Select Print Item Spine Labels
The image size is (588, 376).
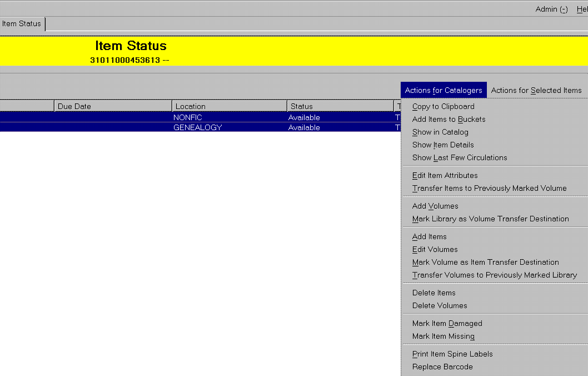point(452,354)
